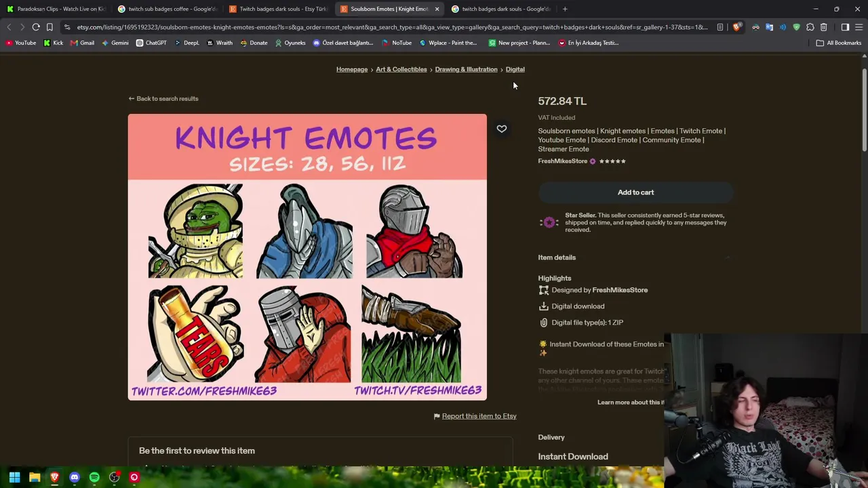
Task: Open the Brave main menu
Action: click(x=859, y=27)
